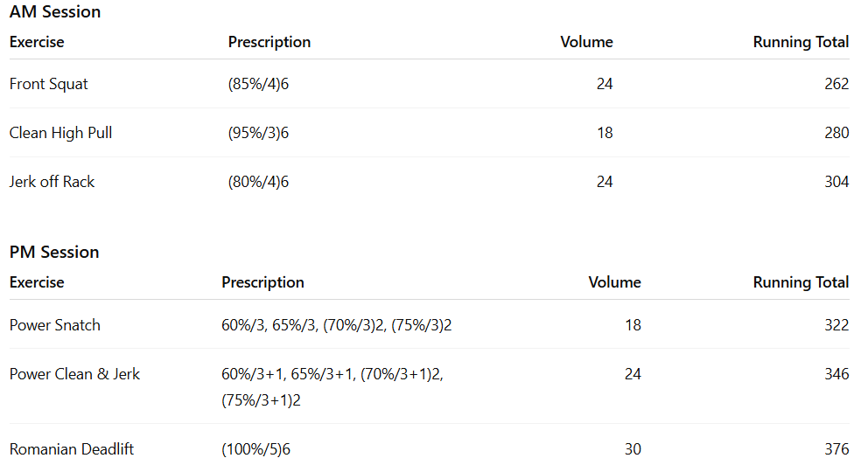Click the (95%/3)6 prescription cell
This screenshot has height=472, width=868.
pos(259,133)
